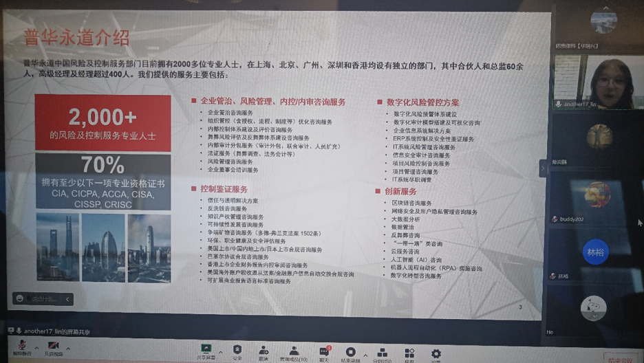
Task: Collapse the chat bubble input arrow
Action: pos(67,299)
